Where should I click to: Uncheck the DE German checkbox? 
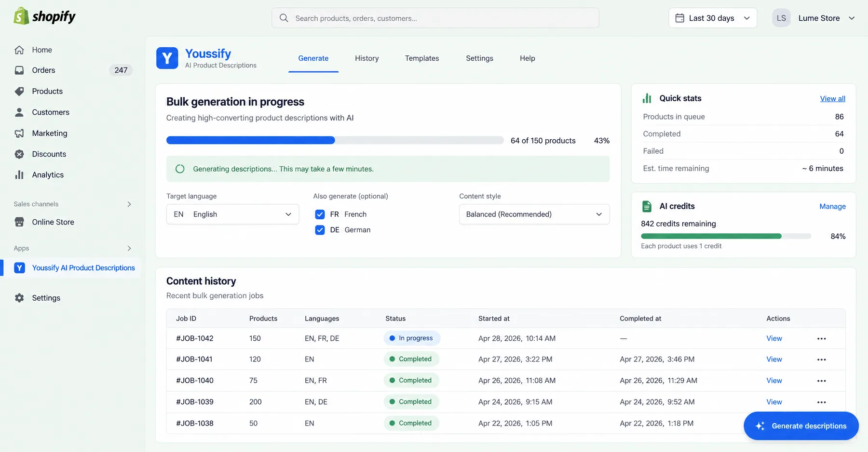click(x=320, y=230)
